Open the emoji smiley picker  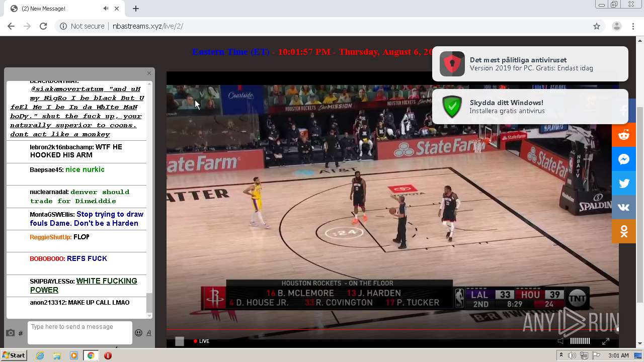pos(138,333)
